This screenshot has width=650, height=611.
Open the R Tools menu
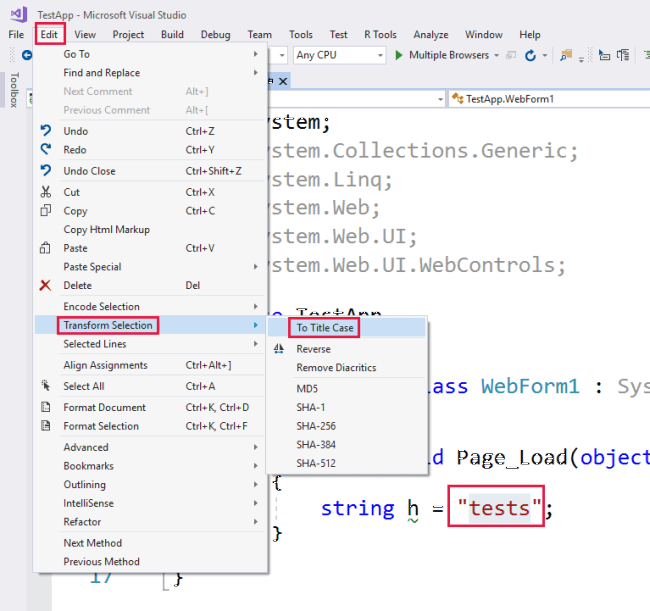[x=380, y=34]
